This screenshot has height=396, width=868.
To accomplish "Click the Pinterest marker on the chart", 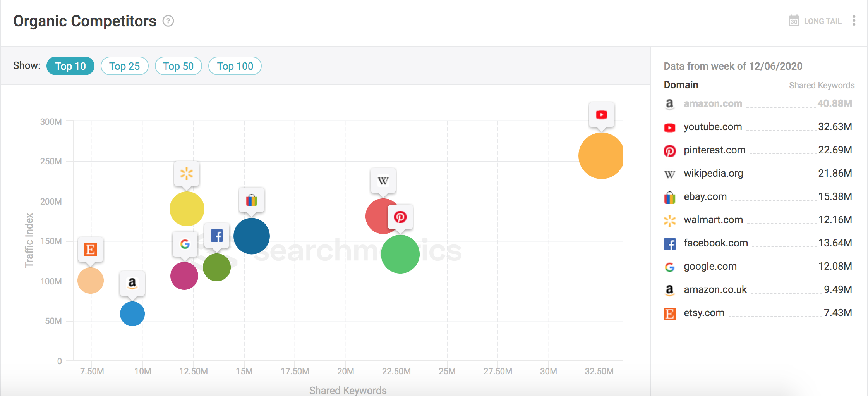I will 400,217.
